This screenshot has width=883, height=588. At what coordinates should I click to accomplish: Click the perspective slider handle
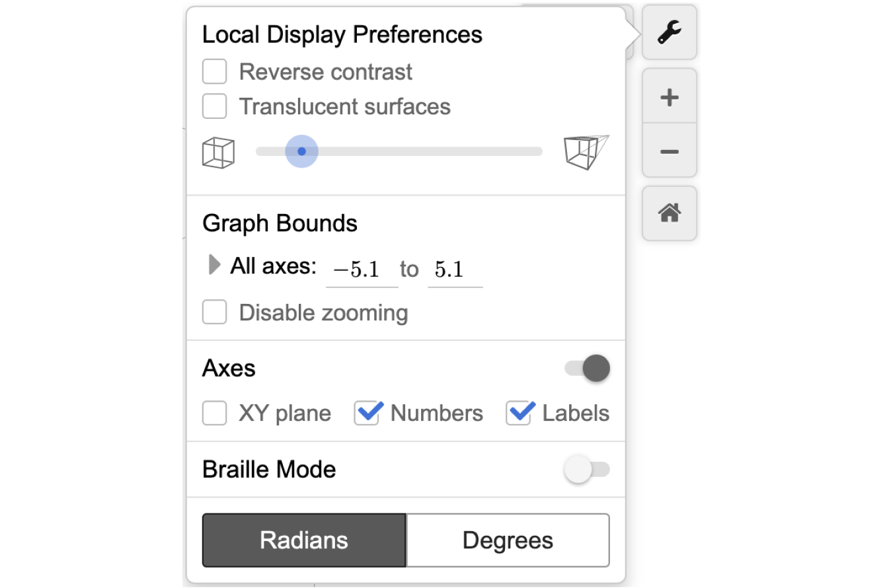(x=302, y=151)
